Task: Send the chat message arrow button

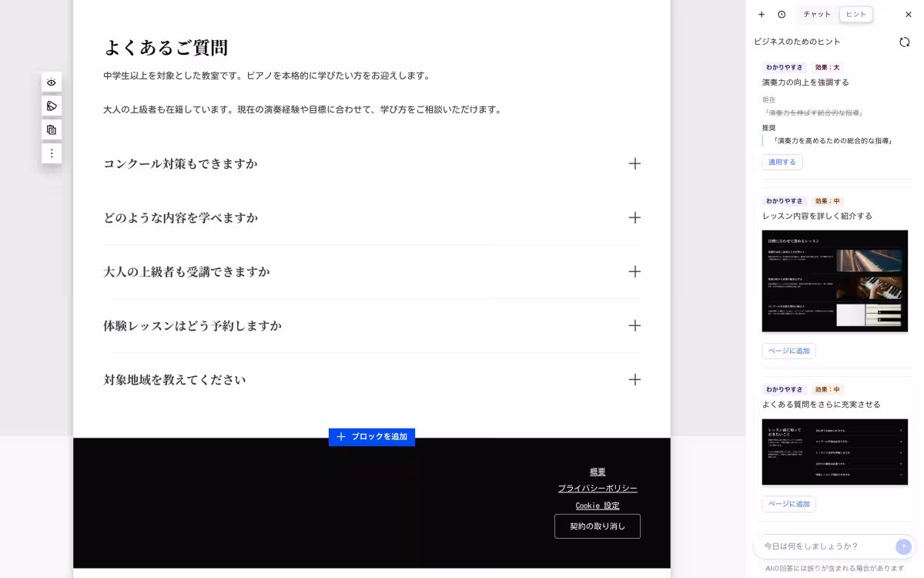Action: 903,546
